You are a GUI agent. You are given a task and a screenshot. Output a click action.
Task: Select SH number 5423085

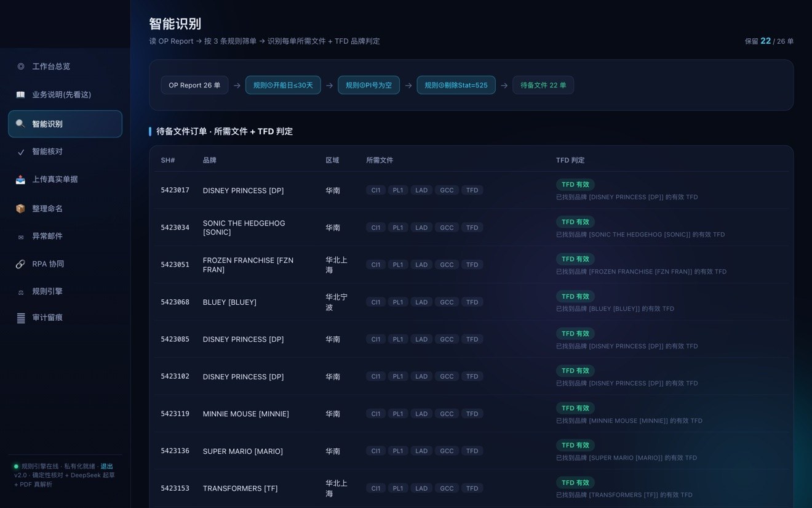175,339
